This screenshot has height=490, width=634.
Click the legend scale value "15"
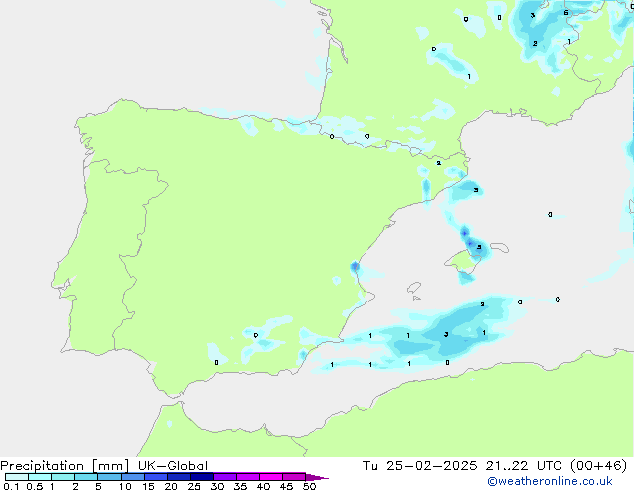(148, 486)
